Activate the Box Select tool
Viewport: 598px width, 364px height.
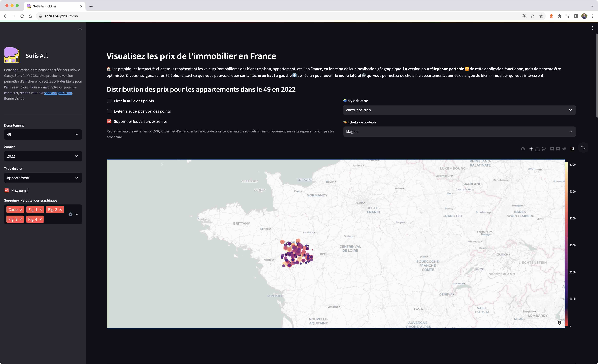point(538,149)
